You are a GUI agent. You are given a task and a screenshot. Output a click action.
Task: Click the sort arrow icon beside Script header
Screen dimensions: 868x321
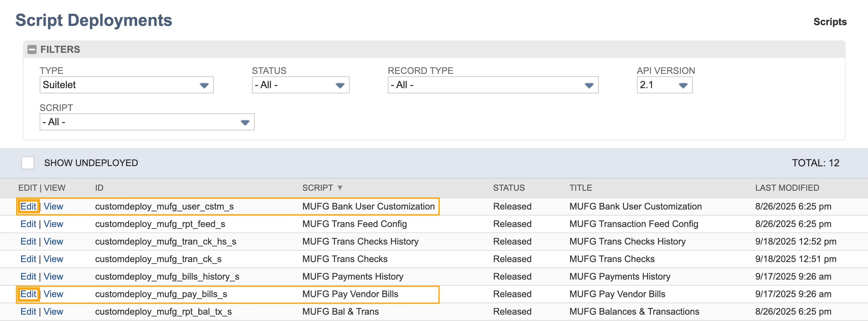340,188
